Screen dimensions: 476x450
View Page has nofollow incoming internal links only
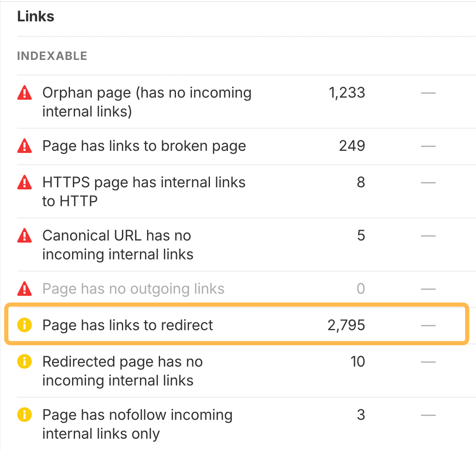(137, 424)
